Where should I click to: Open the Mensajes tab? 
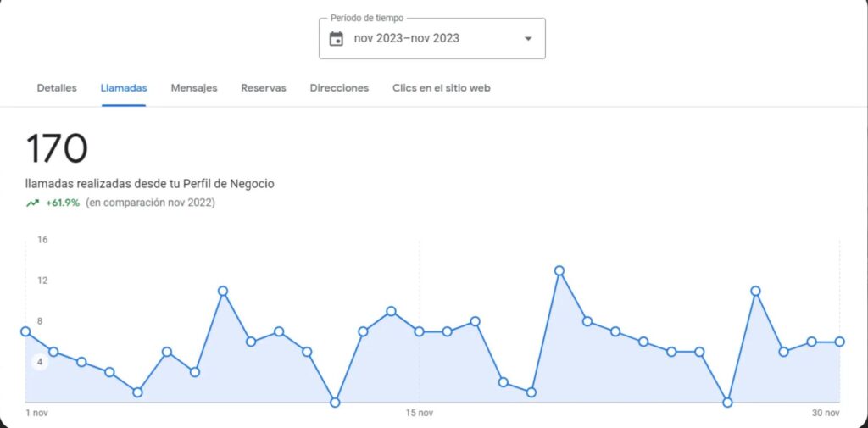pyautogui.click(x=194, y=88)
